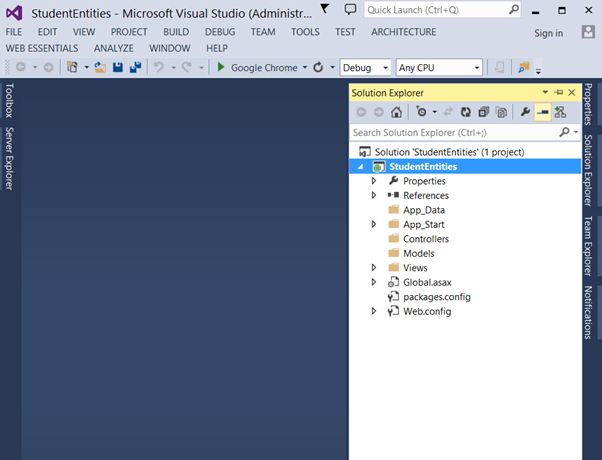Click the Redo toolbar icon
The width and height of the screenshot is (602, 460).
coord(187,68)
